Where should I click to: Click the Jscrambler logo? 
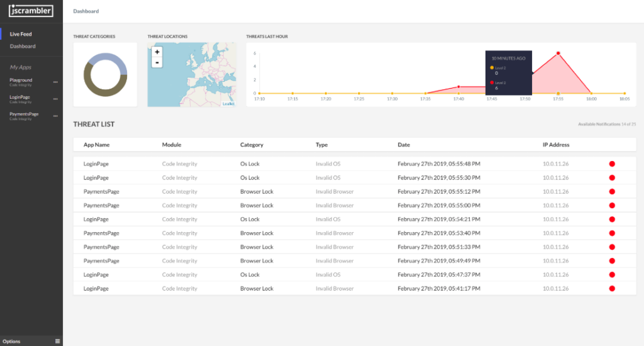pyautogui.click(x=31, y=11)
